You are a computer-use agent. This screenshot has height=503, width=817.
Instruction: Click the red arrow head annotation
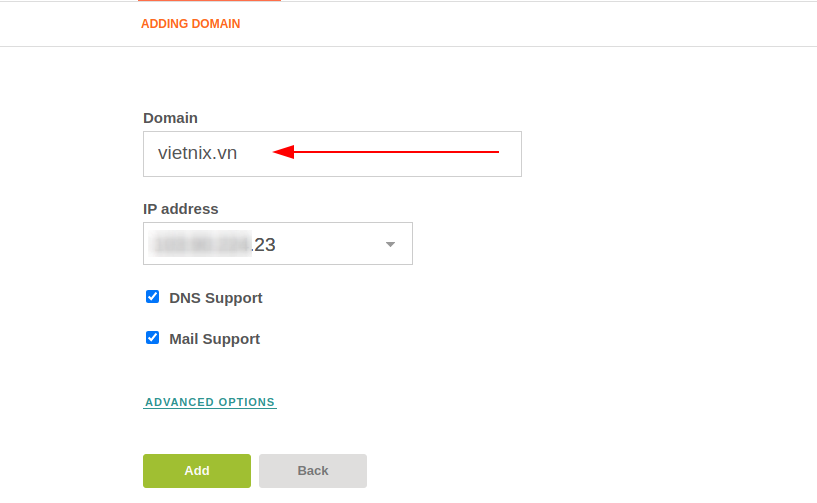tap(284, 152)
